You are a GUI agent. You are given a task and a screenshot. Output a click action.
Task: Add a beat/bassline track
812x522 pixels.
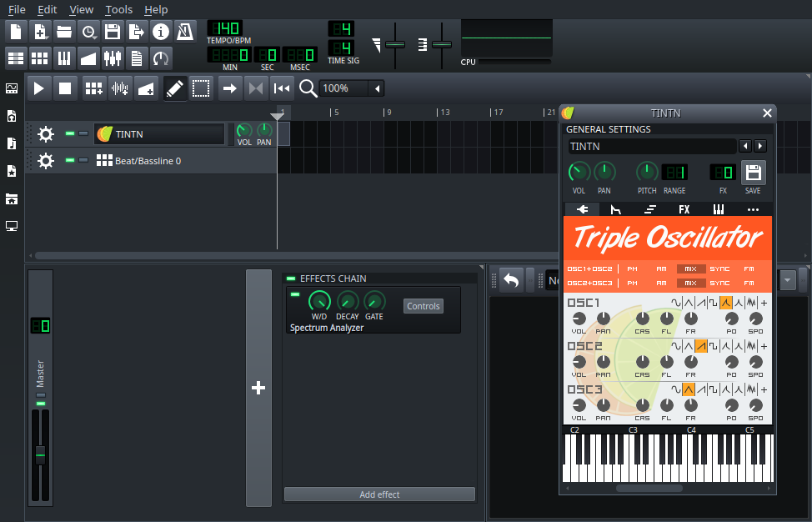[x=93, y=88]
